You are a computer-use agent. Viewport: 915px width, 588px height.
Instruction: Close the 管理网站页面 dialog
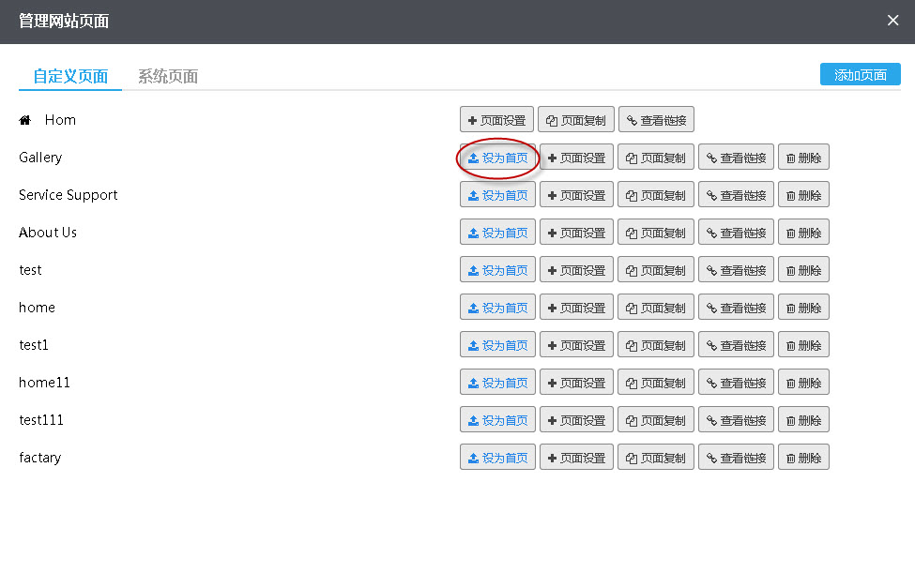click(892, 21)
